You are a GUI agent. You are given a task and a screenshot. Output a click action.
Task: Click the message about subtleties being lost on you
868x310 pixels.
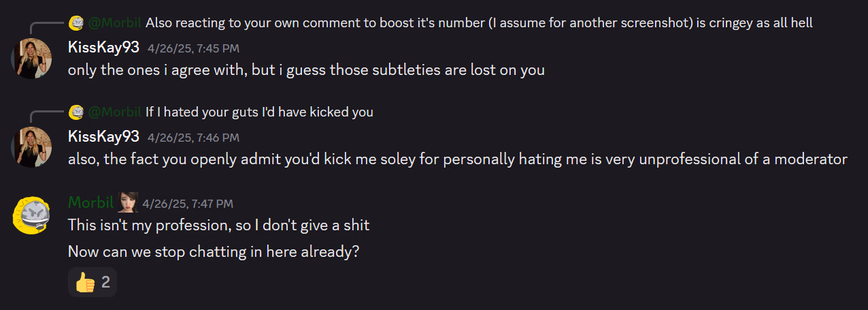(x=306, y=69)
